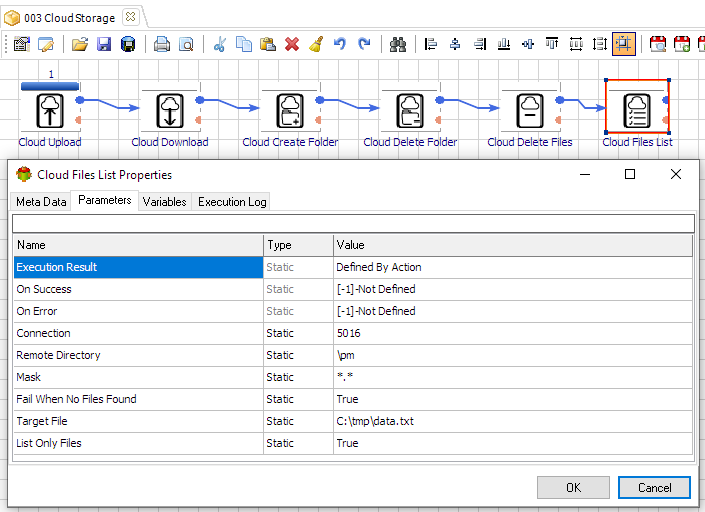Click the Defined By Action value cell
This screenshot has height=512, width=705.
(513, 267)
